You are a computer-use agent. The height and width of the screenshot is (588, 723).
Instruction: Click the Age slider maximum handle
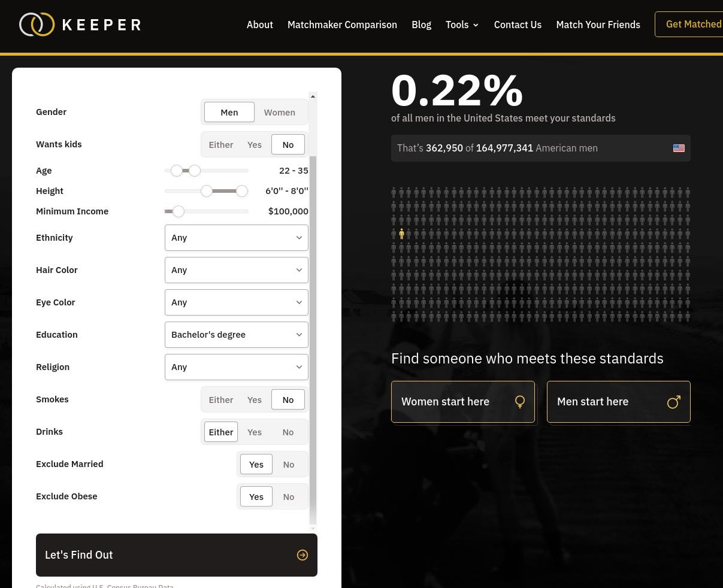(195, 171)
